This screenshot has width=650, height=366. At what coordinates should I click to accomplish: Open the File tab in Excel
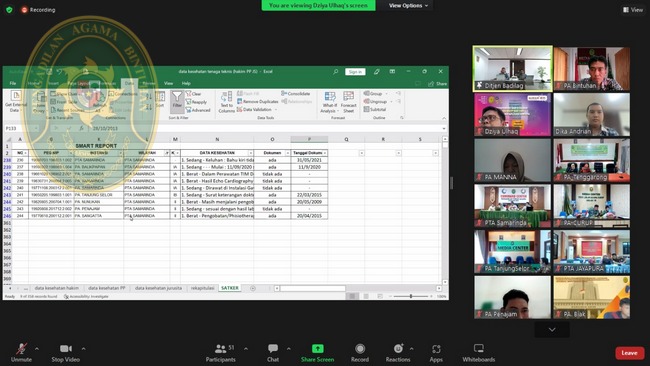click(x=13, y=83)
